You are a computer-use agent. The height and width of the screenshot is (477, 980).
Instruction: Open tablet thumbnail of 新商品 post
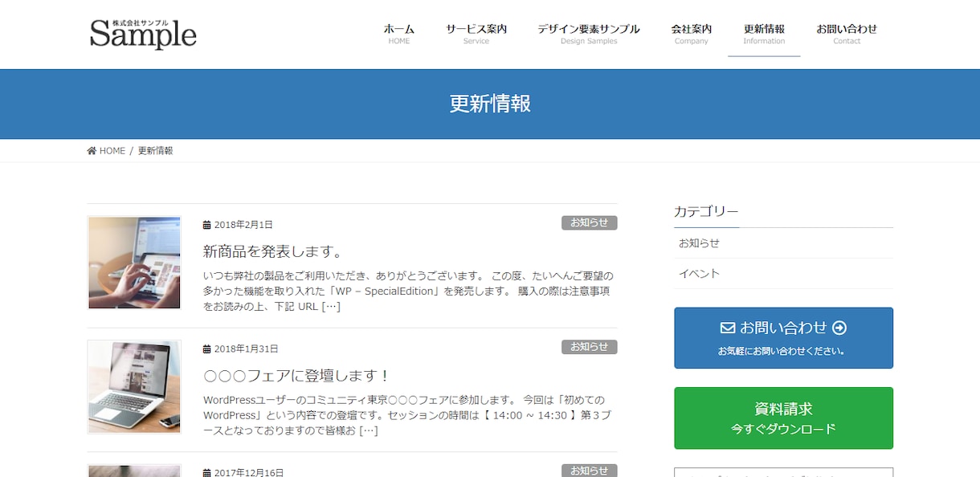click(x=134, y=263)
